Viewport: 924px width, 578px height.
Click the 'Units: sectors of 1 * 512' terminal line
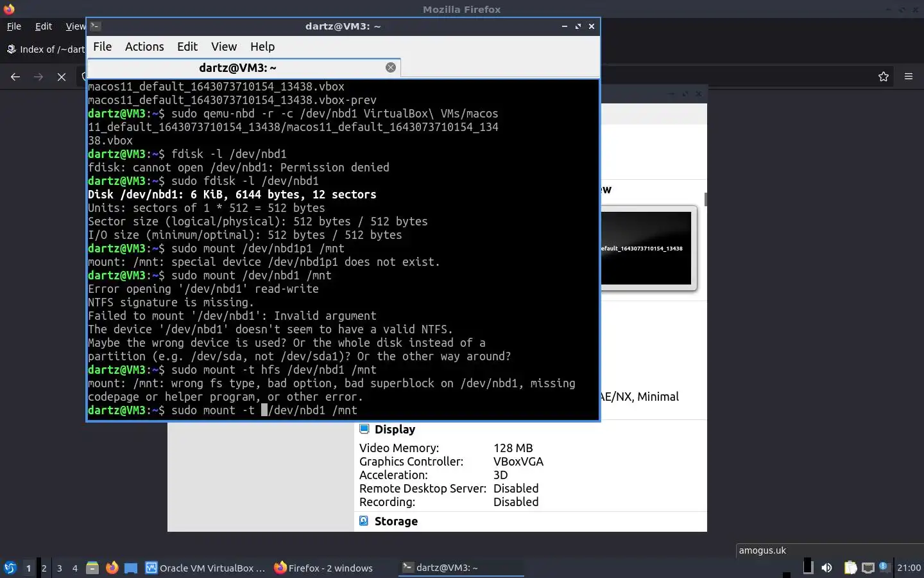pyautogui.click(x=207, y=207)
